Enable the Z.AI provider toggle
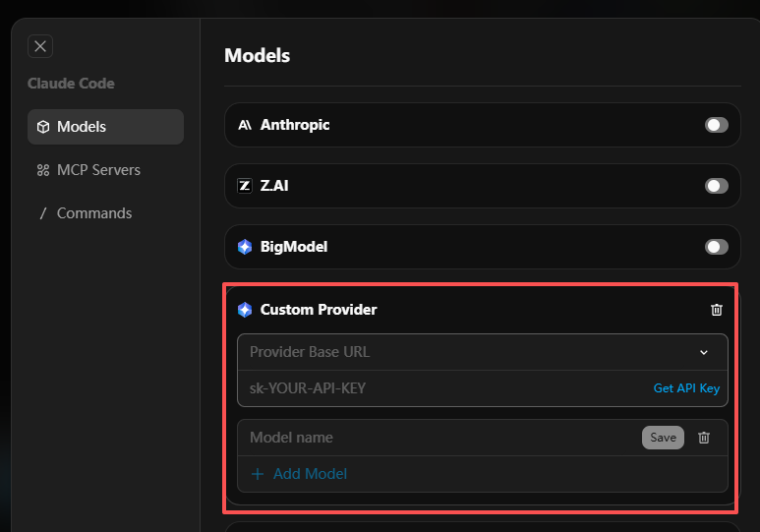Screen dimensions: 760x532 click(x=717, y=186)
